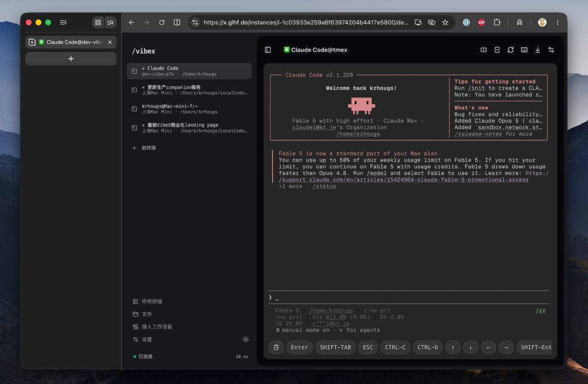Open the /release-notes link in terminal
The width and height of the screenshot is (588, 384).
479,134
